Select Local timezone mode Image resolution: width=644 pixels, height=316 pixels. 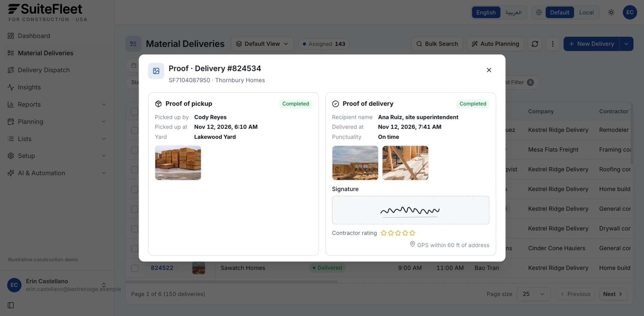(x=586, y=12)
